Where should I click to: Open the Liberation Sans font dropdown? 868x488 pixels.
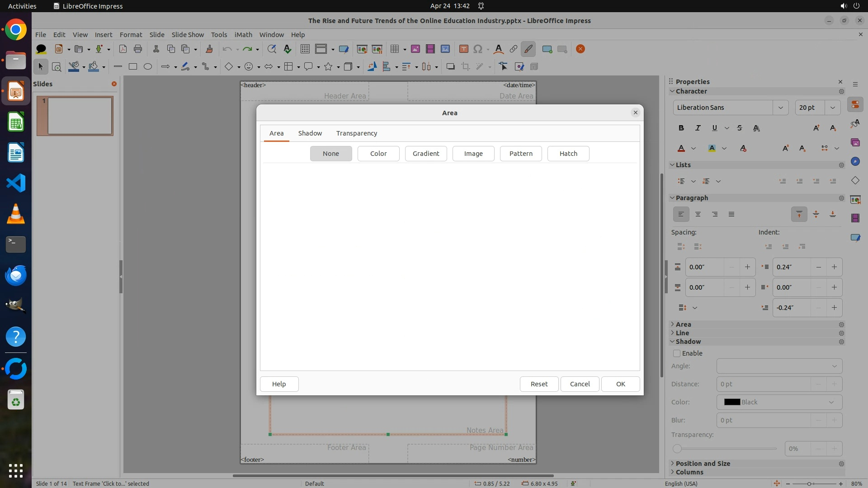point(780,108)
